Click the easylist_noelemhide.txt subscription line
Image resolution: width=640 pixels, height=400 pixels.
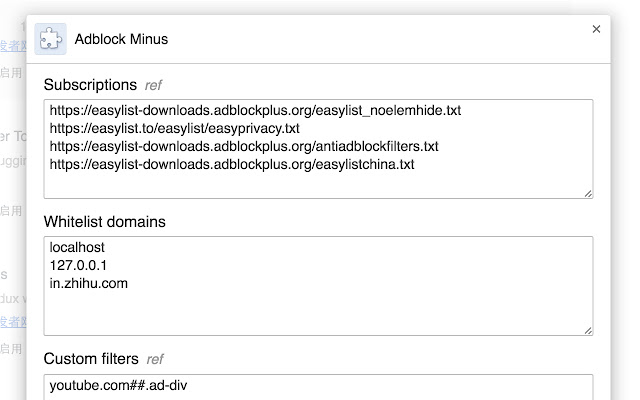coord(255,110)
